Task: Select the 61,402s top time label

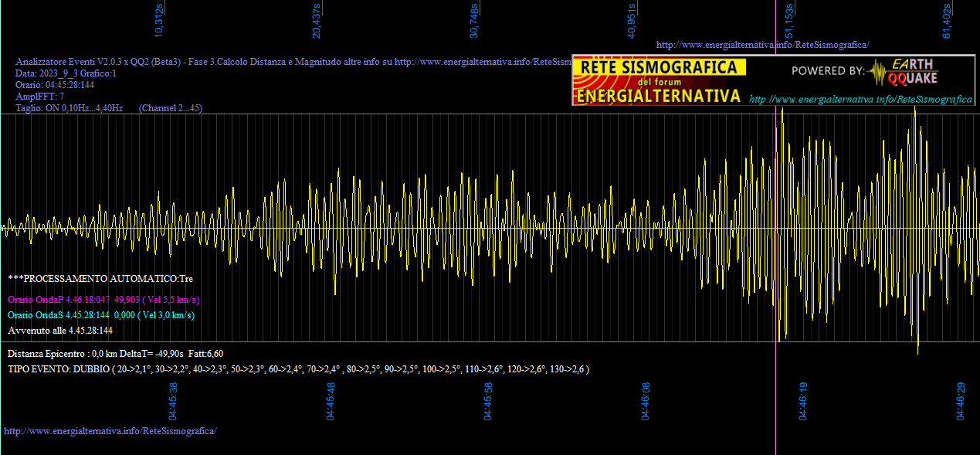Action: [947, 20]
